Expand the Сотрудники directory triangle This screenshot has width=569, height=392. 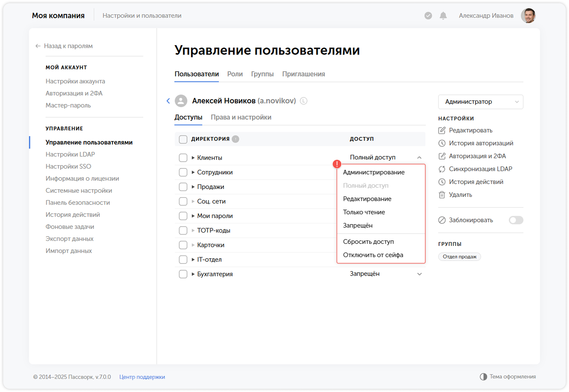[193, 172]
